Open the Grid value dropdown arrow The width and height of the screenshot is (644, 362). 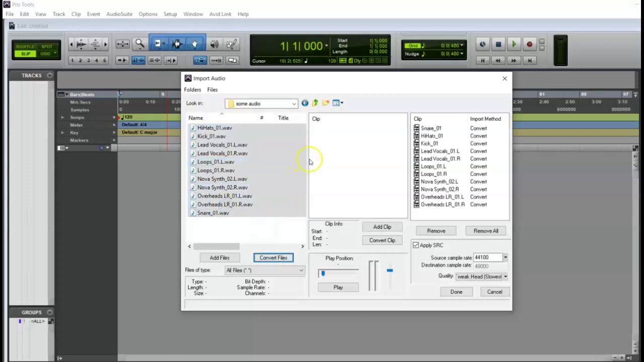pyautogui.click(x=461, y=46)
